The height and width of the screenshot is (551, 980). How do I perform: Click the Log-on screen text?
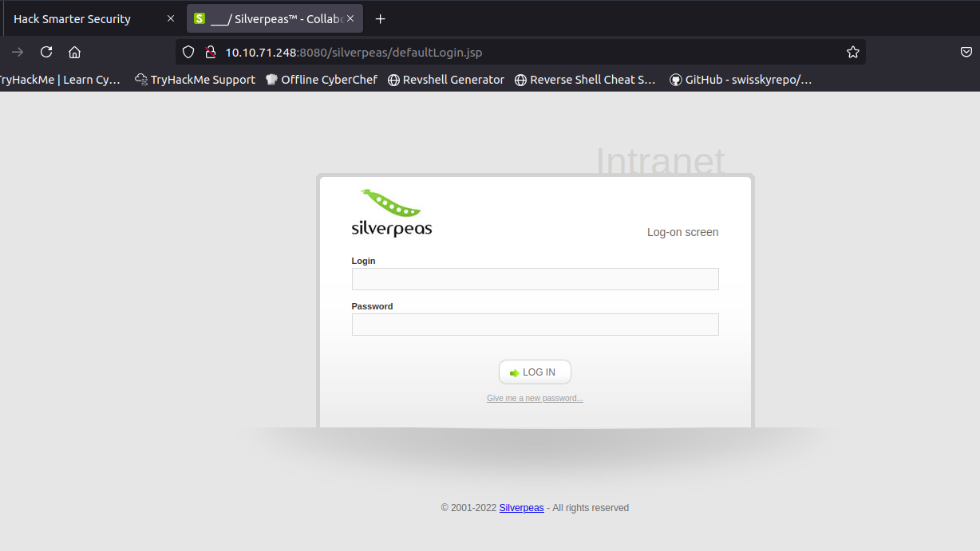[x=682, y=232]
